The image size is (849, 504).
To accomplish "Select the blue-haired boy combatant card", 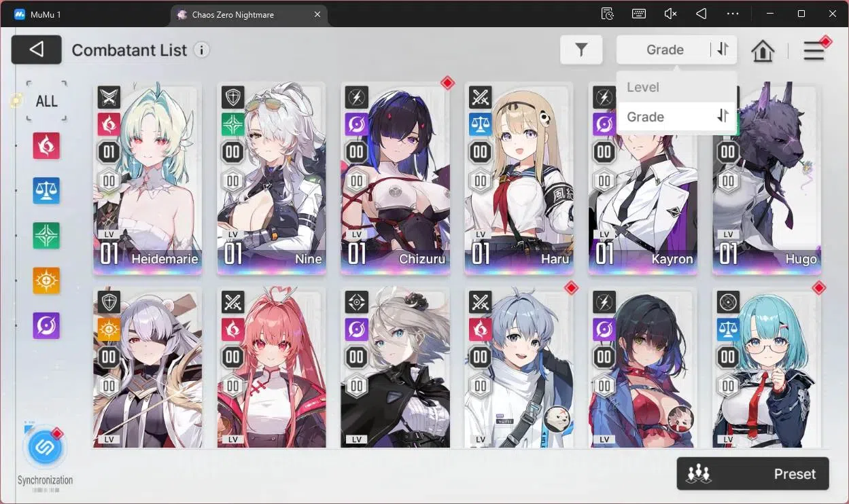I will coord(519,367).
